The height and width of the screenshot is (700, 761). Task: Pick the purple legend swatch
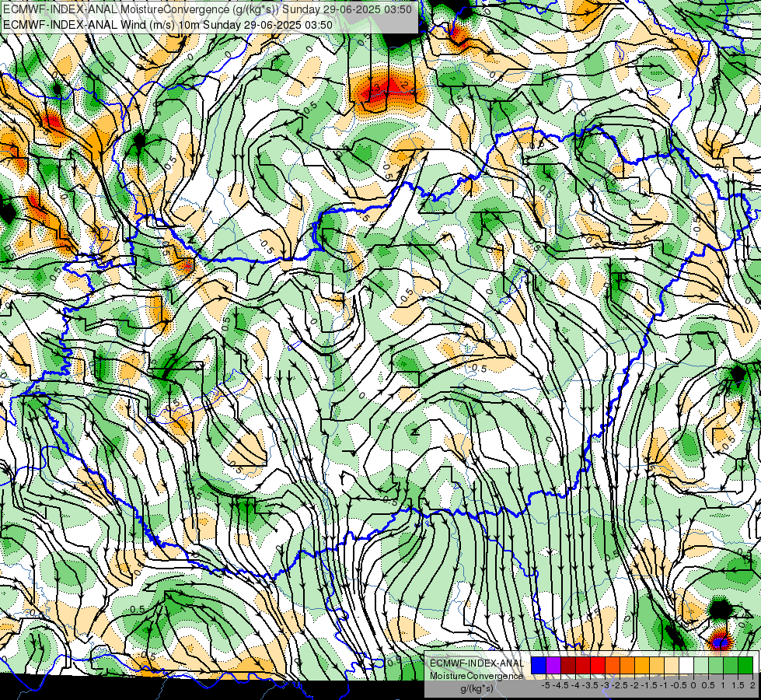553,666
